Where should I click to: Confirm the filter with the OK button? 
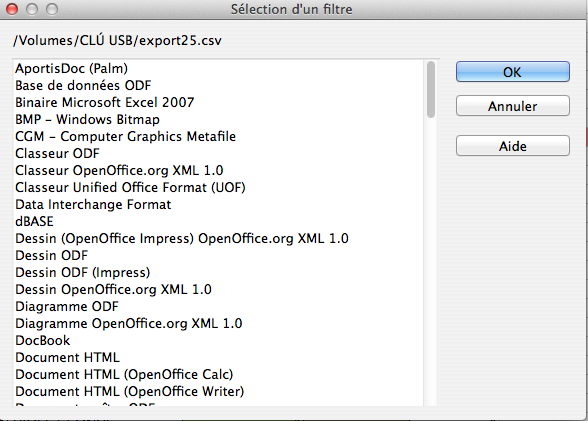pyautogui.click(x=513, y=72)
